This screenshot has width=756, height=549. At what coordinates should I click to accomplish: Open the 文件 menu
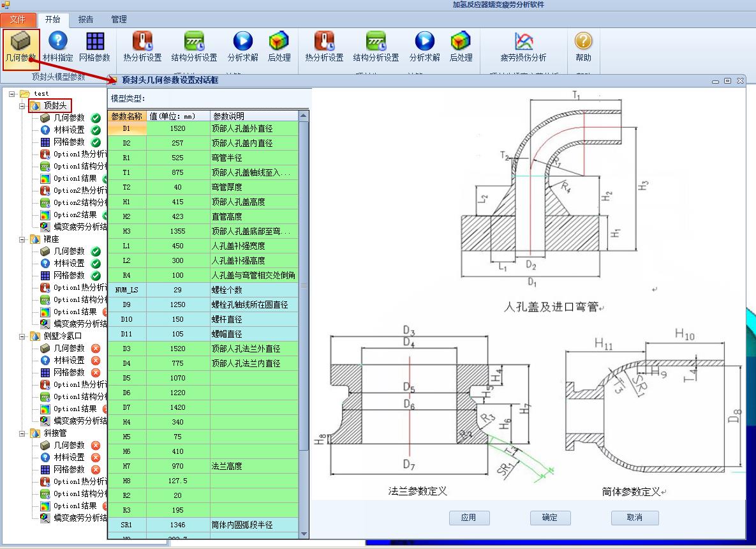tap(18, 19)
